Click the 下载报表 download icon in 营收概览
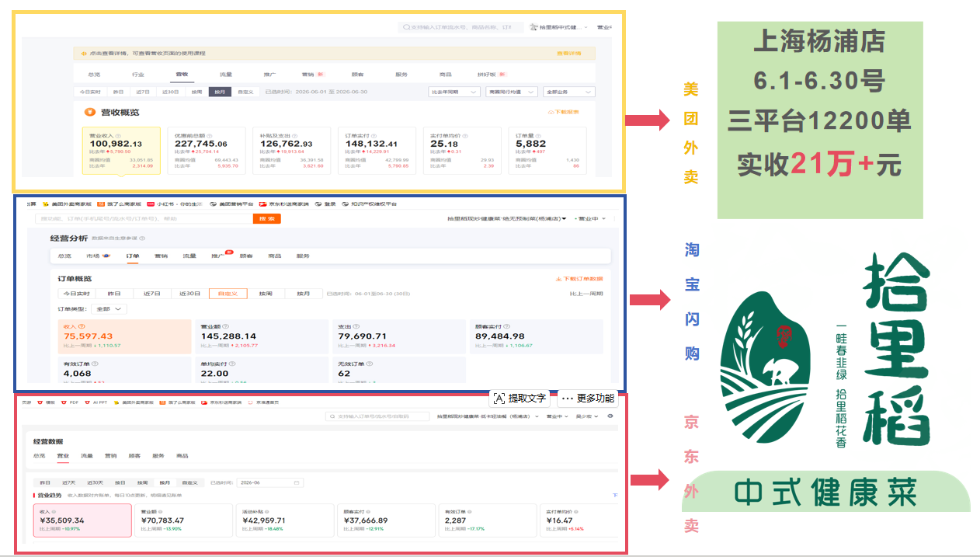Viewport: 980px width, 557px height. [x=550, y=112]
